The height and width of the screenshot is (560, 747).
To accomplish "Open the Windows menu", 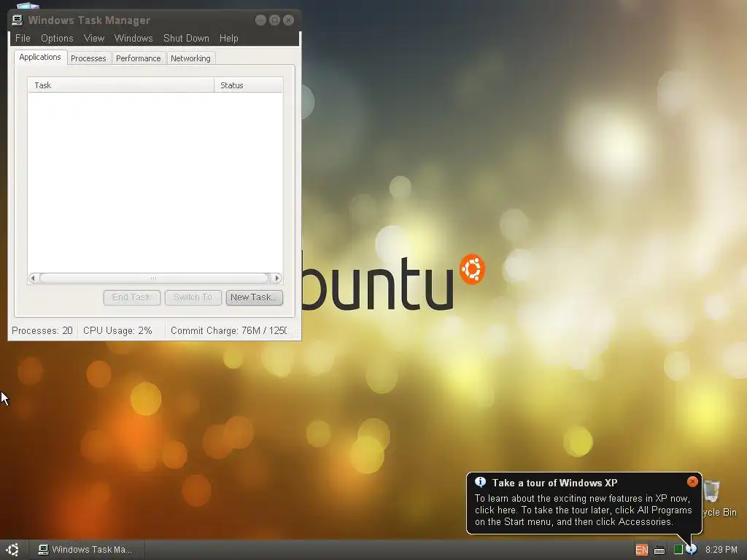I will point(133,38).
